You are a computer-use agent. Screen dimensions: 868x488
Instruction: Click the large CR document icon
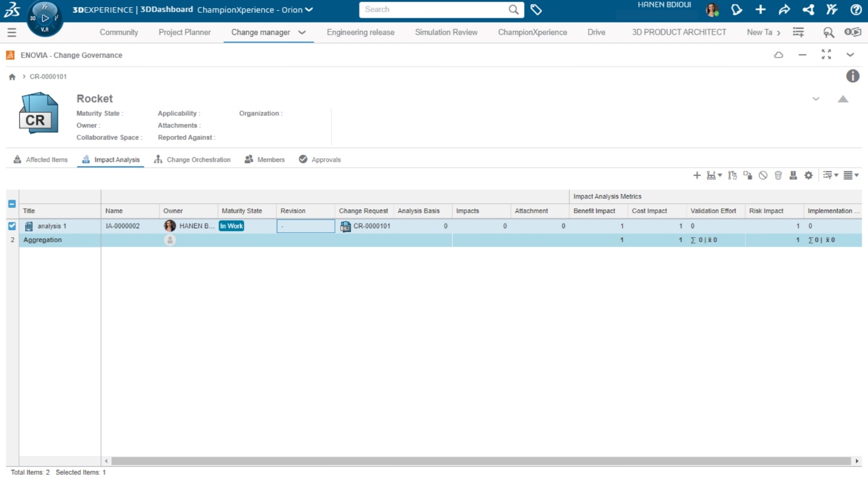[39, 114]
